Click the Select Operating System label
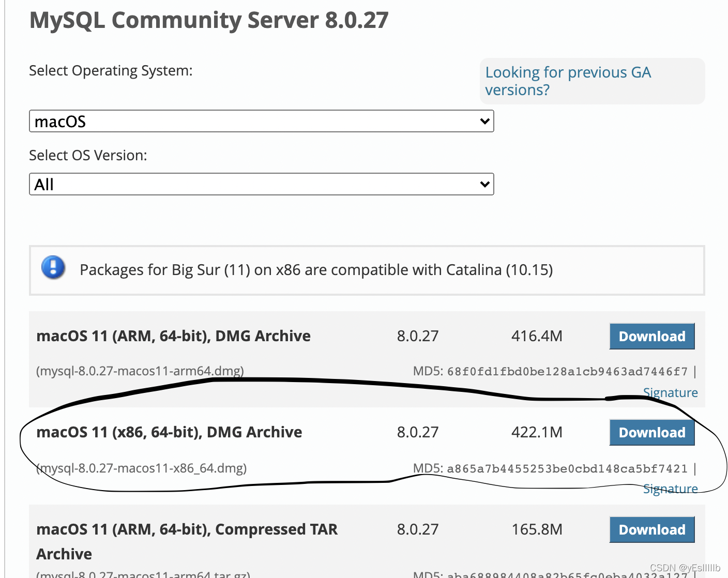 coord(111,70)
